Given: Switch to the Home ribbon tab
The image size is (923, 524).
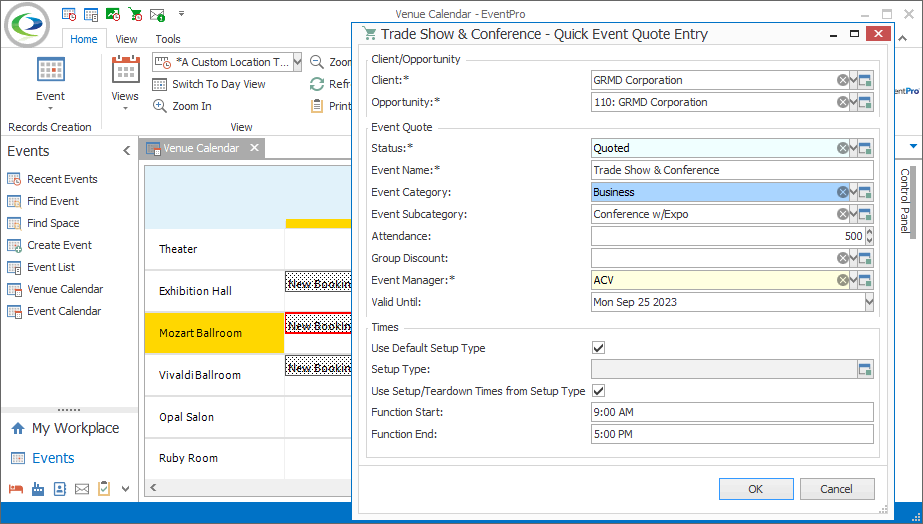Looking at the screenshot, I should pyautogui.click(x=84, y=39).
